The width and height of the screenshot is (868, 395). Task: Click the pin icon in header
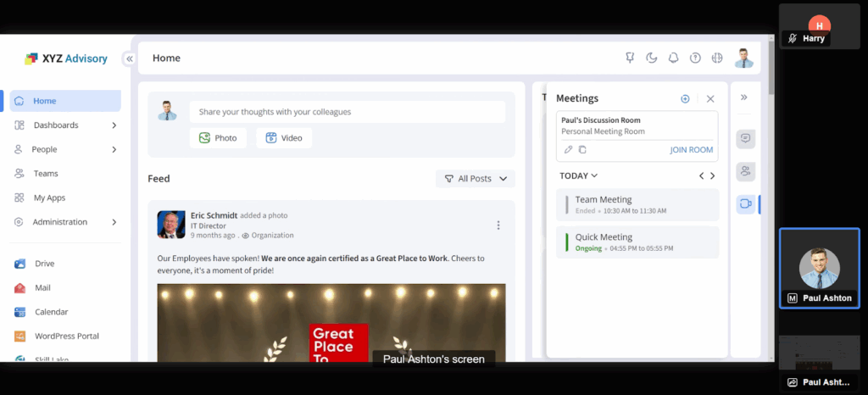[629, 58]
